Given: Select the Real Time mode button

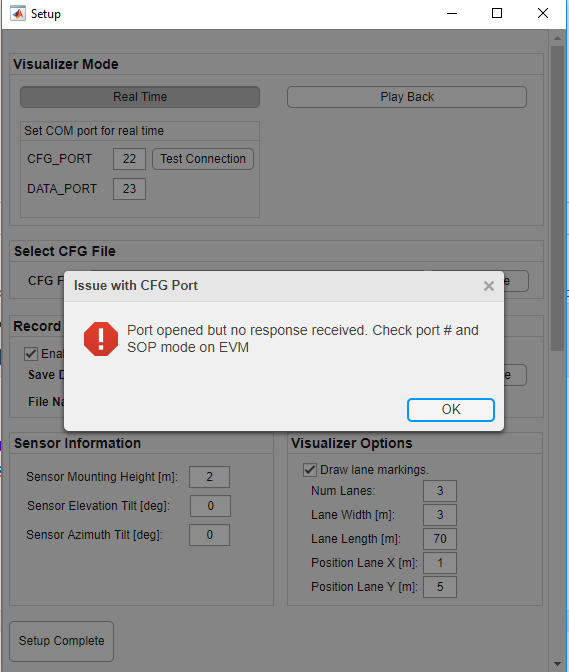Looking at the screenshot, I should [x=140, y=97].
